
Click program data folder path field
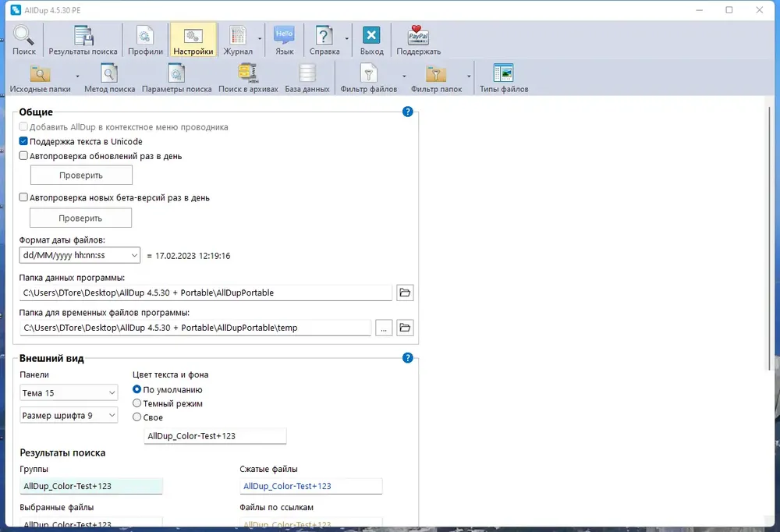click(206, 293)
